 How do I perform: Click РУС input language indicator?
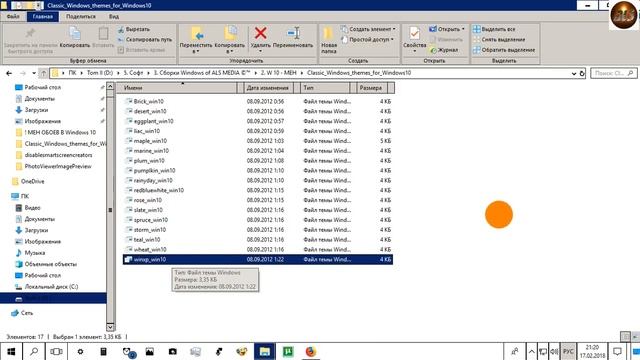[x=568, y=351]
